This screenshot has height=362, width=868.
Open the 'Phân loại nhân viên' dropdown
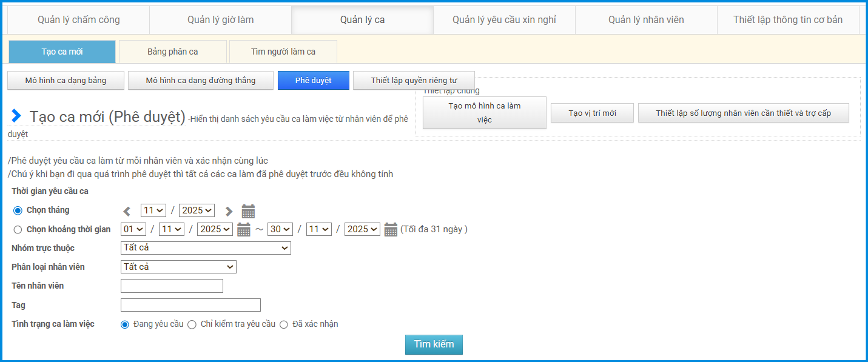pyautogui.click(x=178, y=267)
